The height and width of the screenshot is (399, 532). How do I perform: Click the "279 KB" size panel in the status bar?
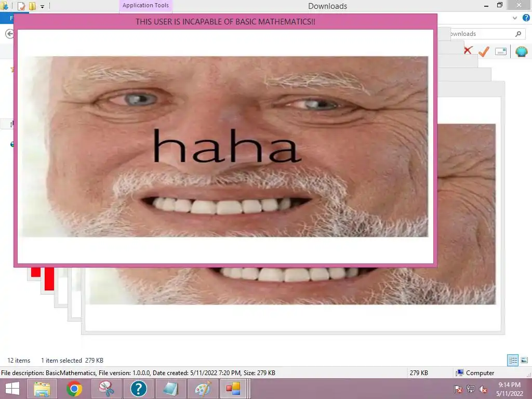click(419, 373)
